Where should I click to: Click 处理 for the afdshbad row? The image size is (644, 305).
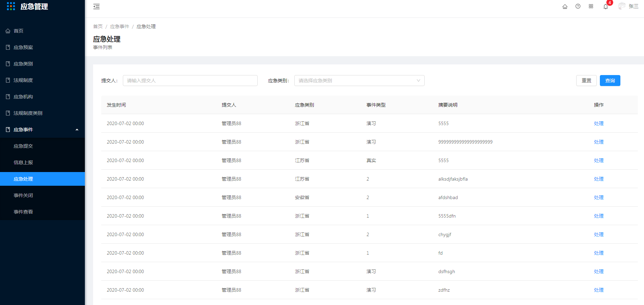(x=599, y=197)
